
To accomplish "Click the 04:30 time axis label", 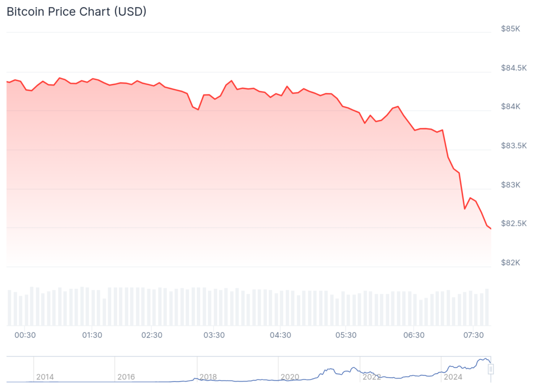I will 281,335.
